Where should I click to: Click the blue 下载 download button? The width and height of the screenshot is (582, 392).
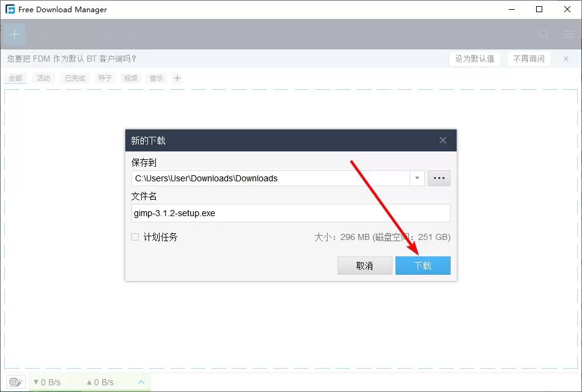[423, 266]
